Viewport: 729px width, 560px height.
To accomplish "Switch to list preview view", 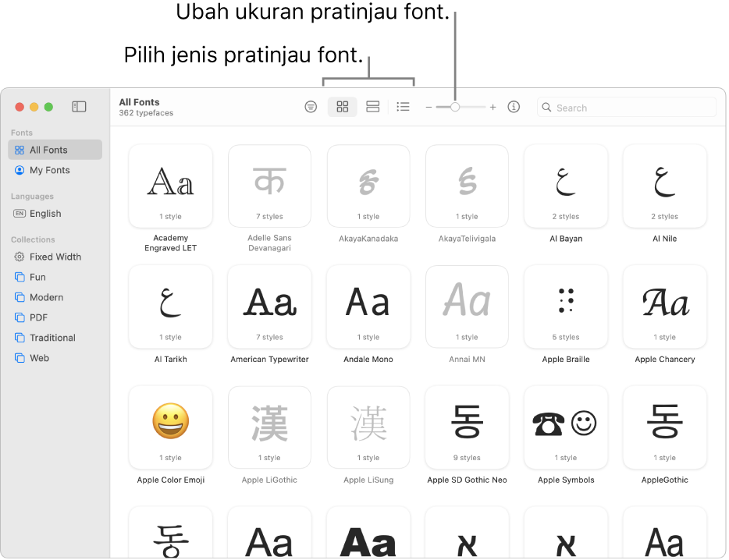I will click(403, 107).
